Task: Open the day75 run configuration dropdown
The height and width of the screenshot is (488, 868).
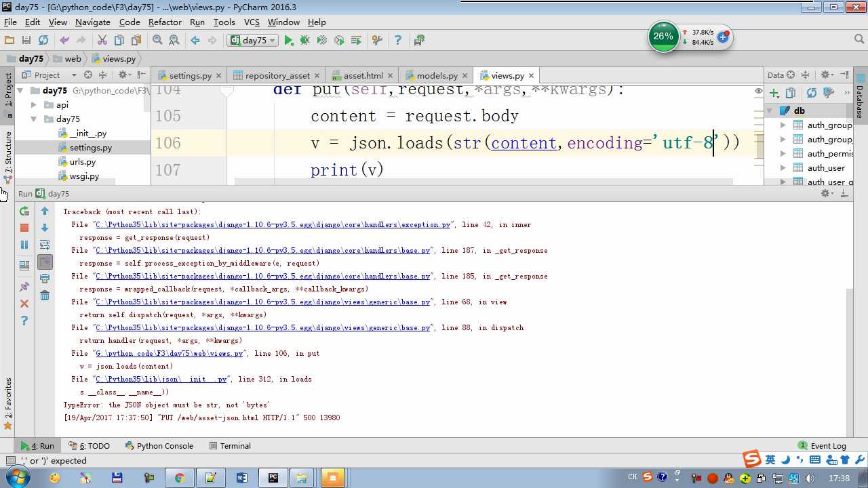Action: point(254,41)
